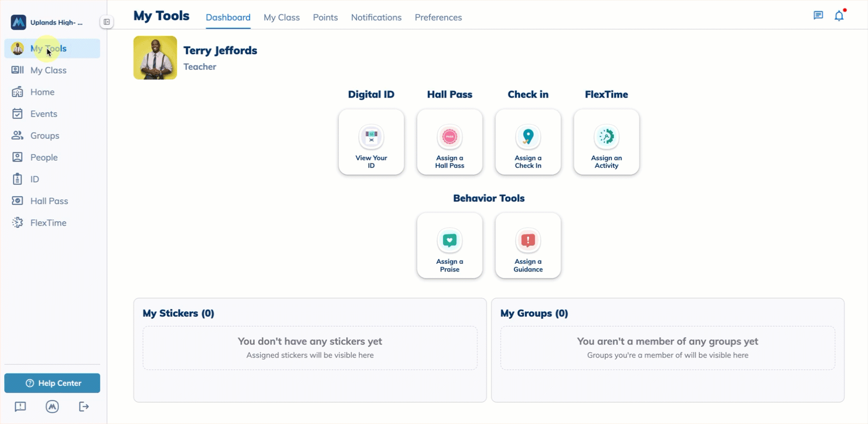
Task: Click the logout icon in sidebar
Action: pyautogui.click(x=84, y=407)
